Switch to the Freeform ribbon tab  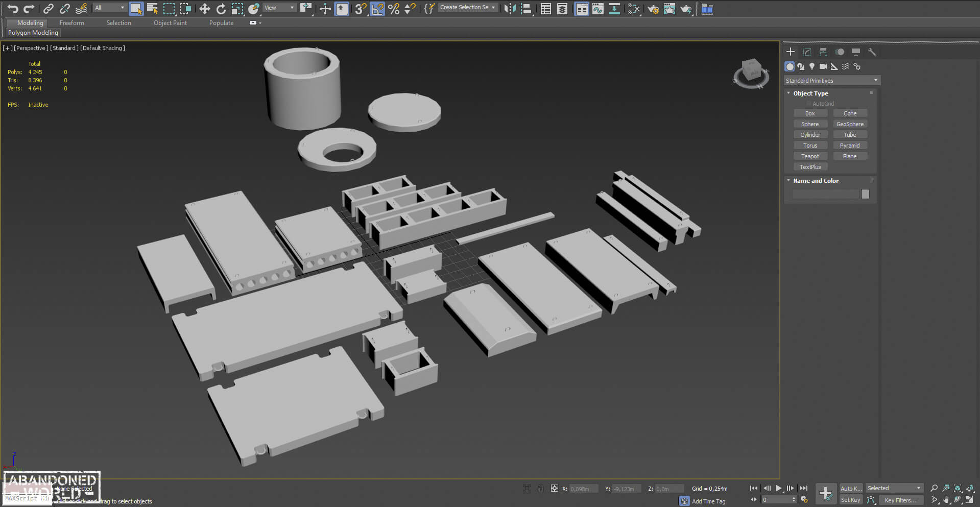[x=71, y=23]
